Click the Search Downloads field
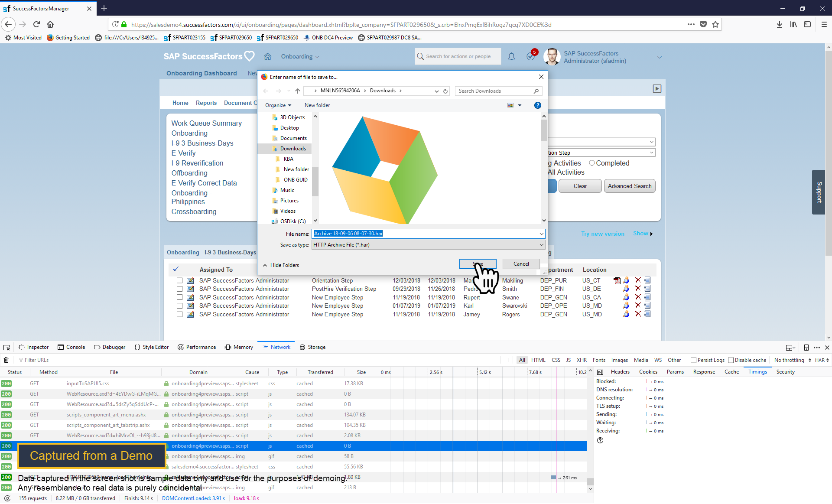Image resolution: width=832 pixels, height=504 pixels. (498, 91)
